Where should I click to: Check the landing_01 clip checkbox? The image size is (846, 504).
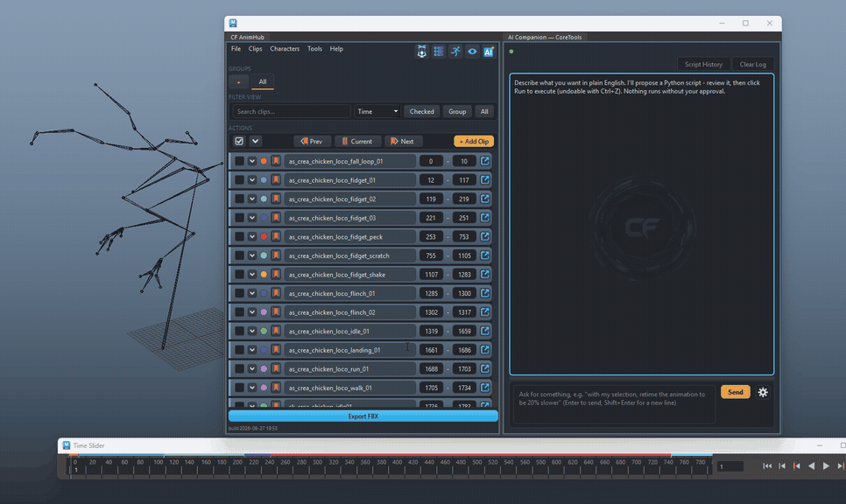pos(239,350)
